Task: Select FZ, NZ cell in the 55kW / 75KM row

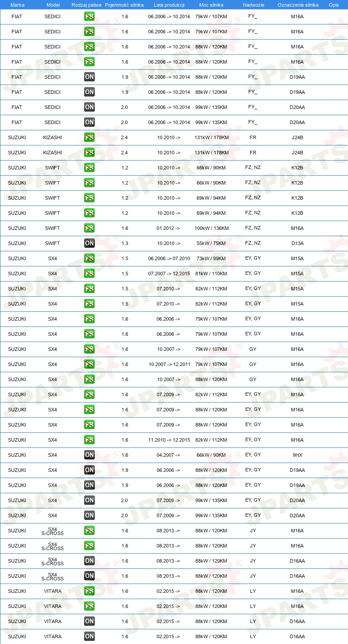Action: pyautogui.click(x=253, y=243)
